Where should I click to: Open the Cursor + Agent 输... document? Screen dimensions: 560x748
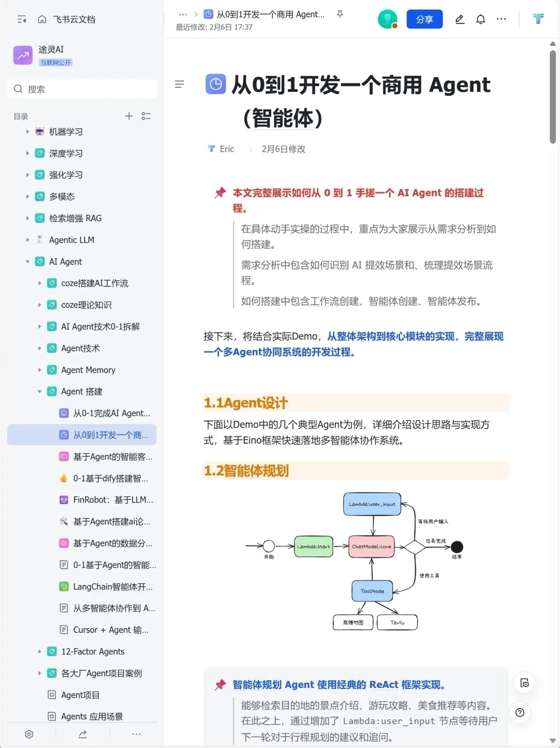pyautogui.click(x=110, y=630)
